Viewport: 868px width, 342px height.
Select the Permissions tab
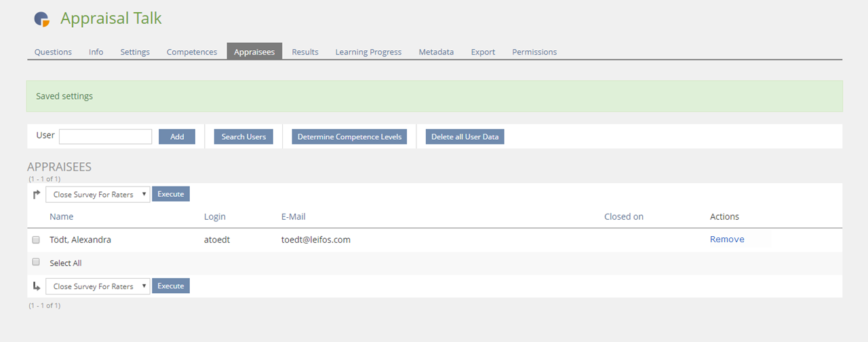pyautogui.click(x=534, y=52)
